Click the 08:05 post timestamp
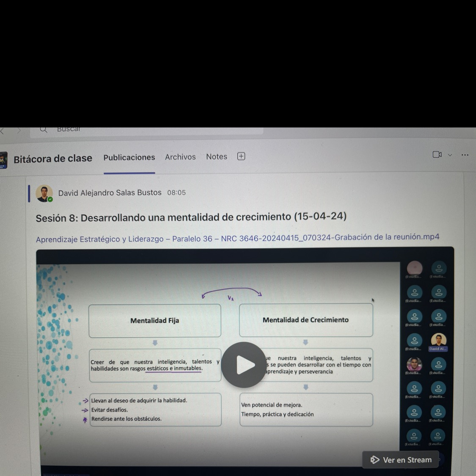The image size is (476, 476). [176, 193]
